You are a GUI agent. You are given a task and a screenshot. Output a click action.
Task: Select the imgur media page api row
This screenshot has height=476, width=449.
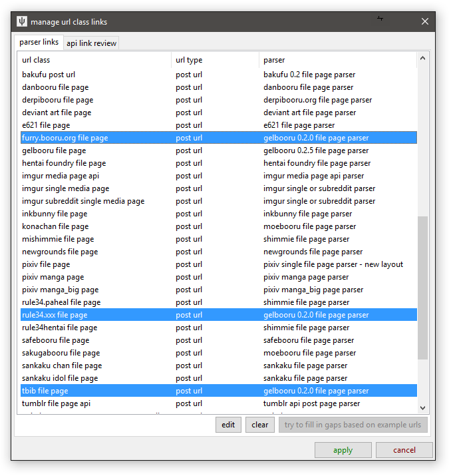(x=219, y=176)
